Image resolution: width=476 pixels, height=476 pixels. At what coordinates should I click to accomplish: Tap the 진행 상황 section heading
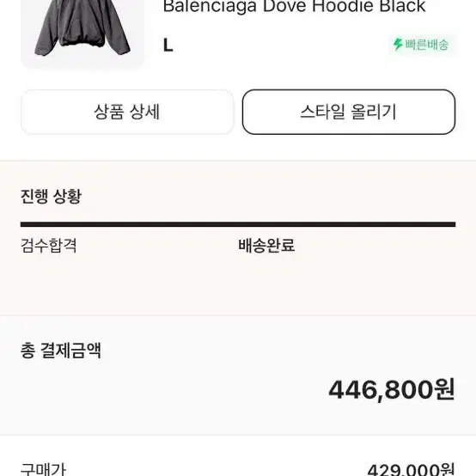(51, 197)
